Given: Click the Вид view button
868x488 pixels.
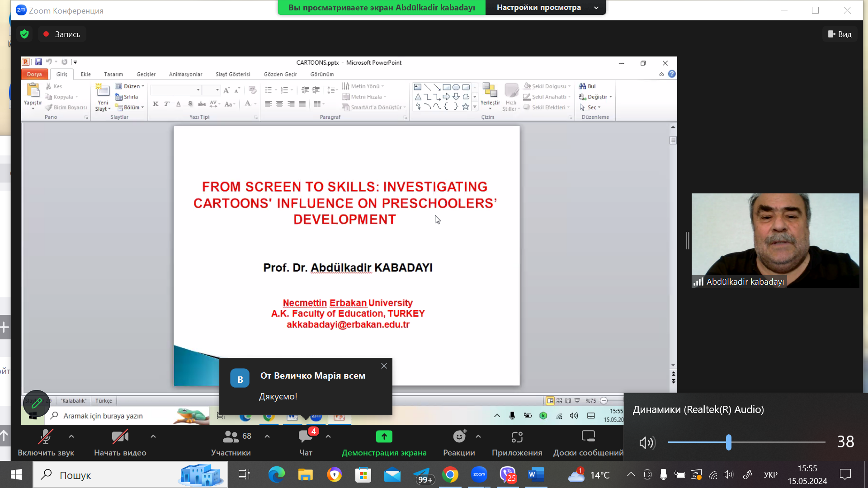Looking at the screenshot, I should coord(840,34).
